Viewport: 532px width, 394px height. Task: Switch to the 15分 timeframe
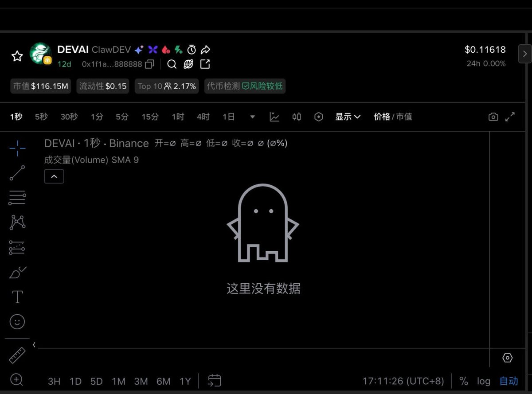(149, 117)
